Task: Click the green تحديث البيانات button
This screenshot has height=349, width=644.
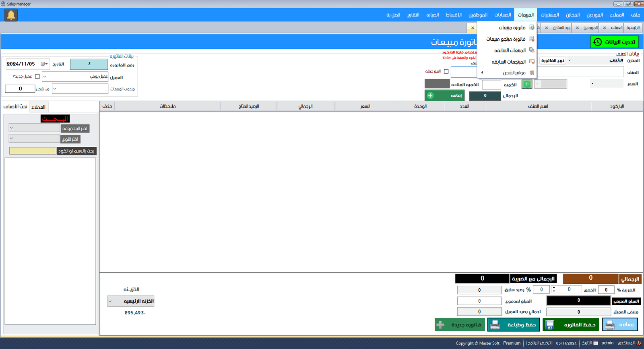Action: point(614,42)
